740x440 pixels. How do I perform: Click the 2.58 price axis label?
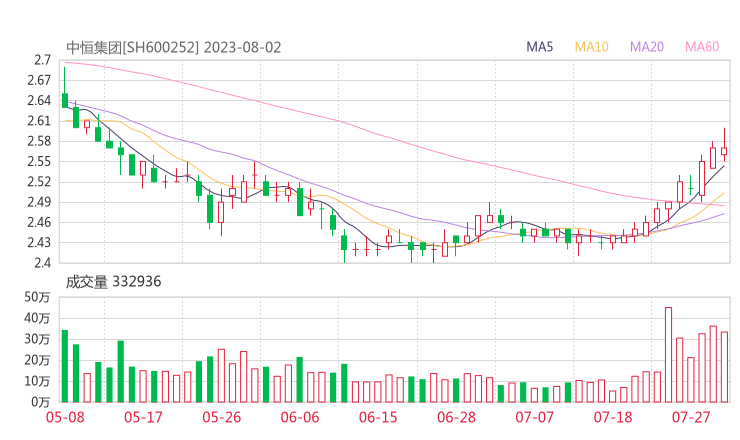39,141
